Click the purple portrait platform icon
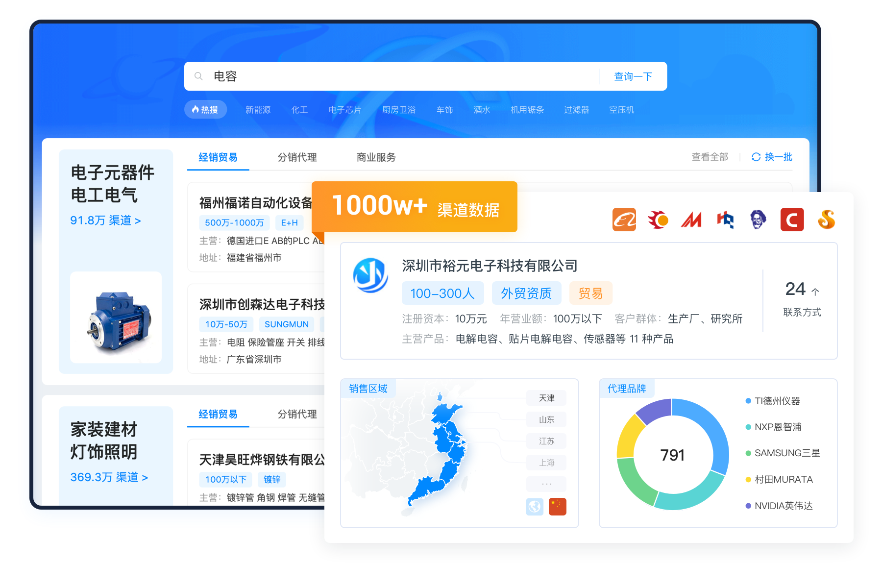882x588 pixels. [758, 220]
